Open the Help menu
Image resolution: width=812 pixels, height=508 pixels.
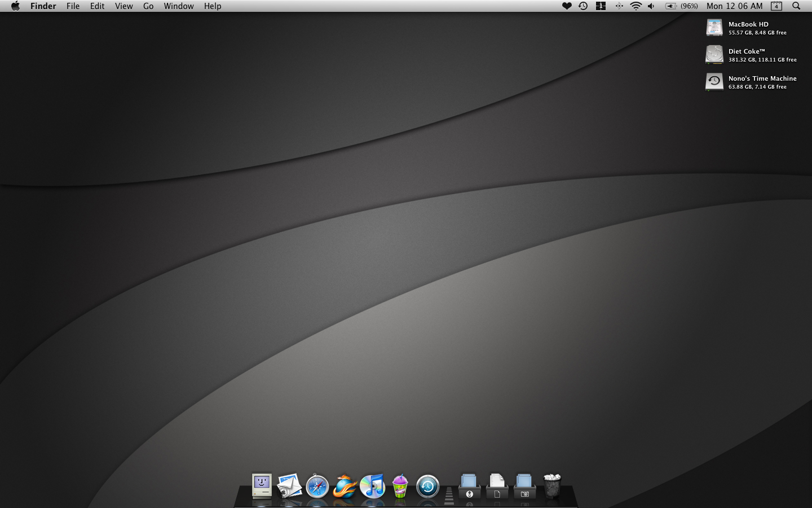click(213, 6)
